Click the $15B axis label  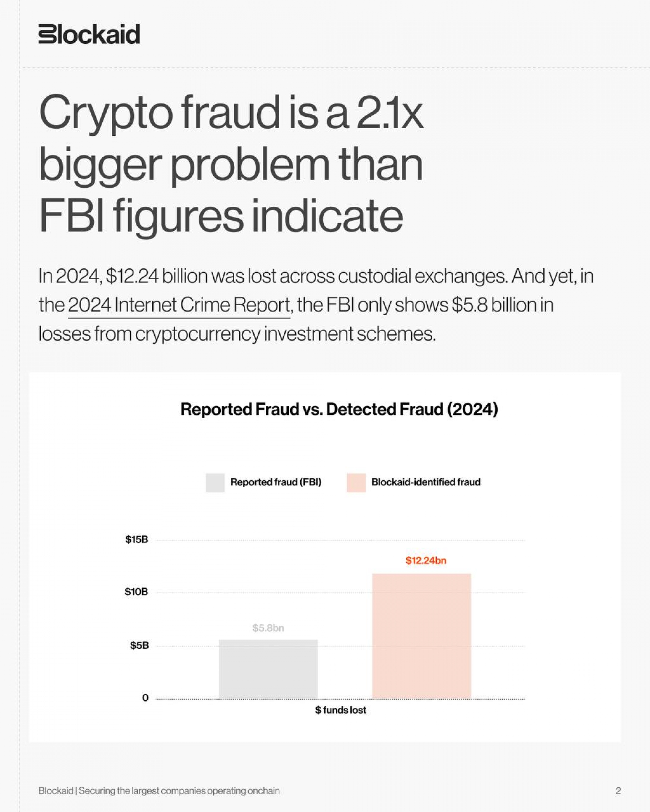(137, 540)
